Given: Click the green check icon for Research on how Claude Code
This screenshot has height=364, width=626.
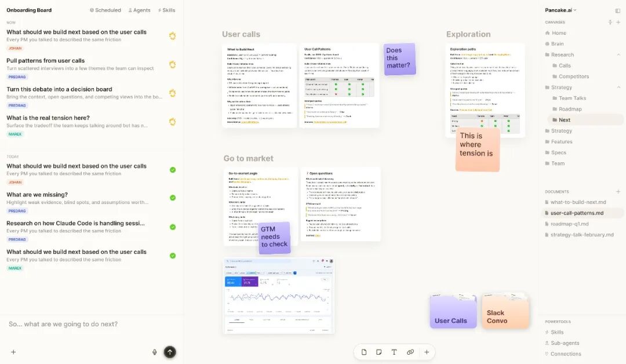Looking at the screenshot, I should coord(173,227).
